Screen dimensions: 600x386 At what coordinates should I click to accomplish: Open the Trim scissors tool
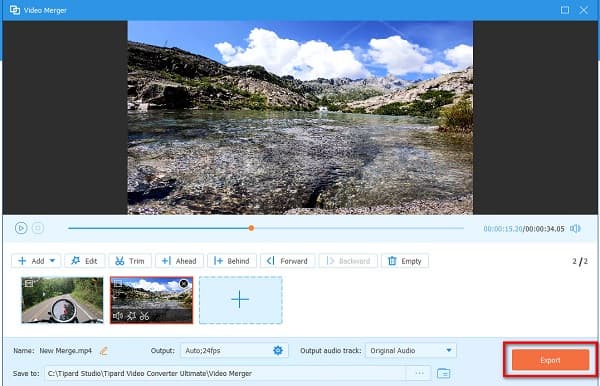tap(130, 261)
